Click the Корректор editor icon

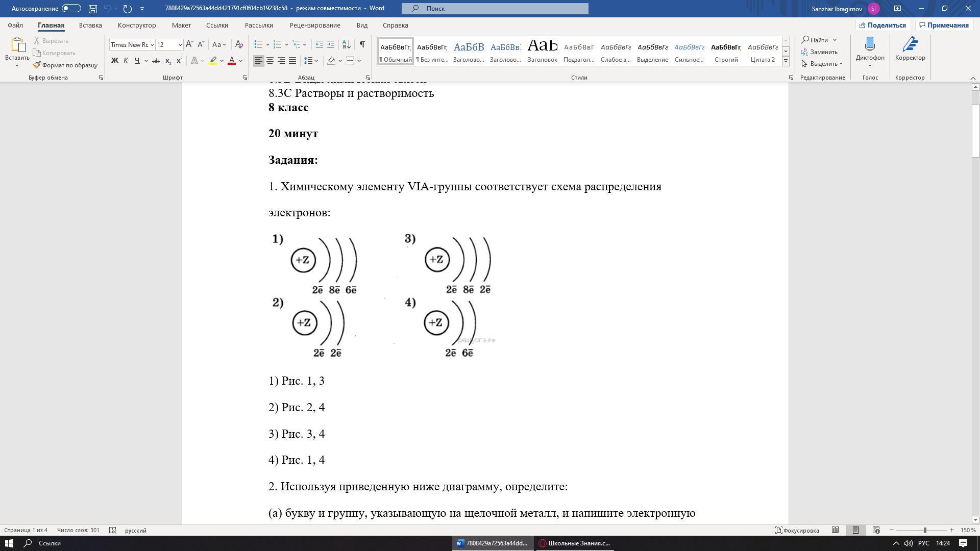coord(910,49)
